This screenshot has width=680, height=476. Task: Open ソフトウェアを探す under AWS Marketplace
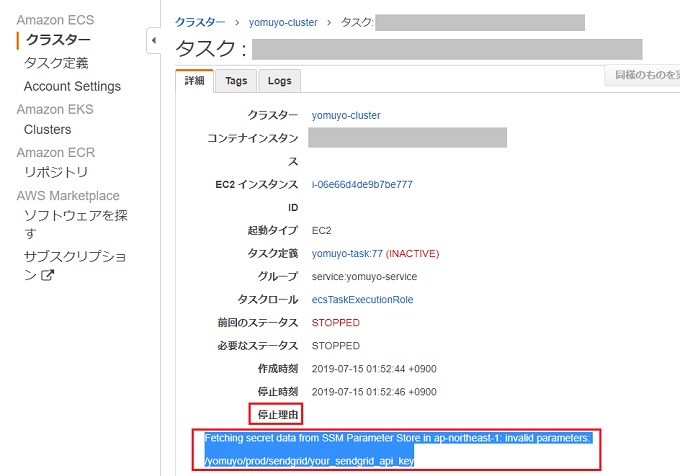pyautogui.click(x=75, y=224)
